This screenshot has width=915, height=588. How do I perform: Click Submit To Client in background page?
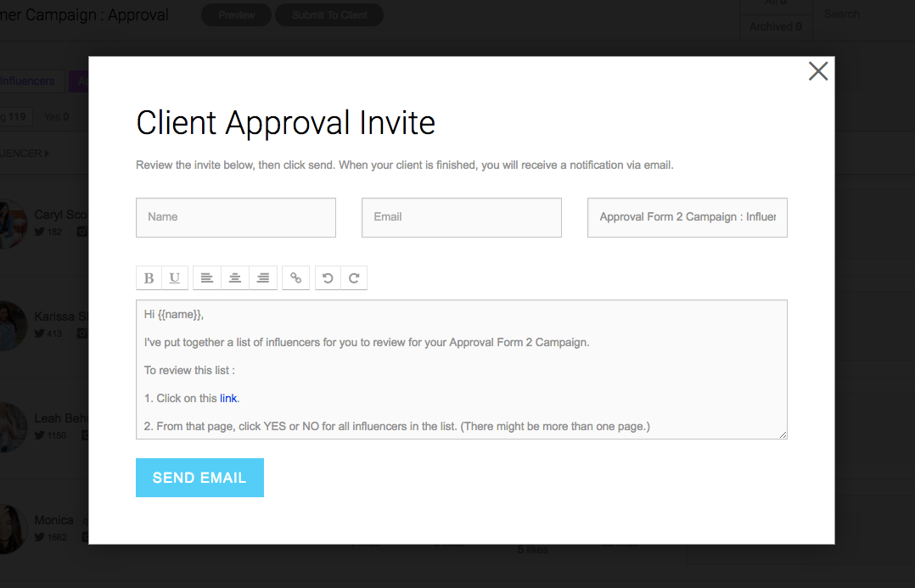click(x=329, y=15)
